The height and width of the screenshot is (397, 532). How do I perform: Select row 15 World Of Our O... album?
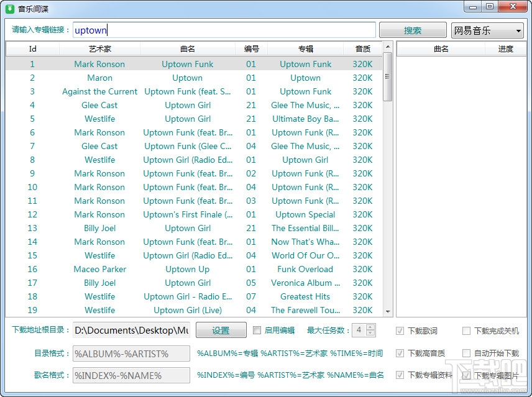[305, 255]
